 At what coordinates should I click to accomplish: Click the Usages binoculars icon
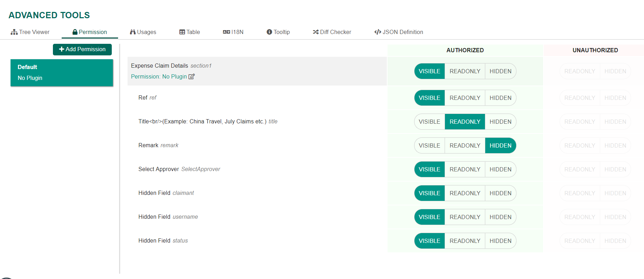(133, 32)
